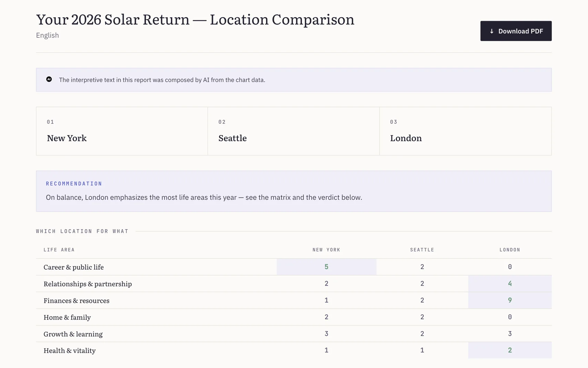Screen dimensions: 588x368
Task: Click Seattle's Health & vitality score 1
Action: [x=422, y=350]
